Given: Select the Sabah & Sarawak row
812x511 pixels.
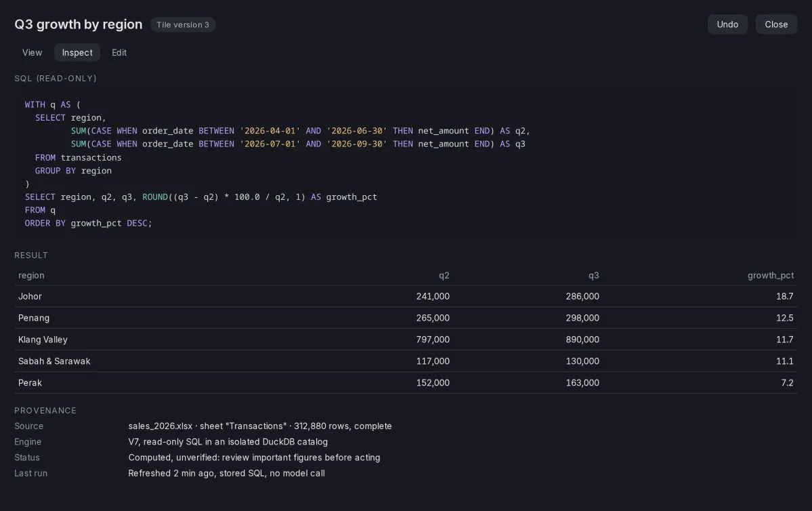Looking at the screenshot, I should 406,361.
